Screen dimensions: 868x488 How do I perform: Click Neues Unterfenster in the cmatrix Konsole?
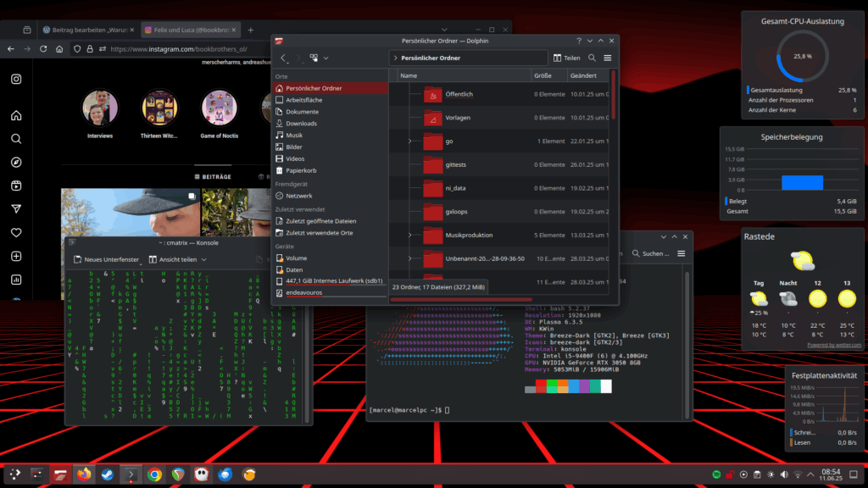(x=106, y=259)
